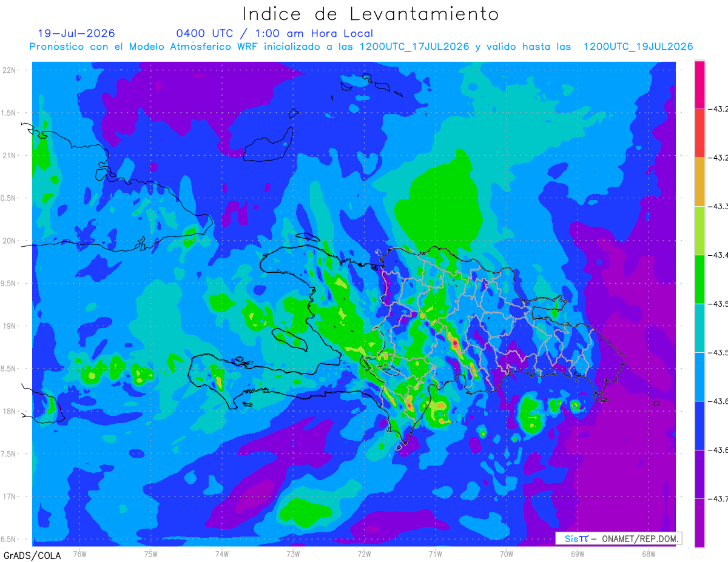Viewport: 728px width, 562px height.
Task: Select the "-43.7" color scale value
Action: click(718, 498)
